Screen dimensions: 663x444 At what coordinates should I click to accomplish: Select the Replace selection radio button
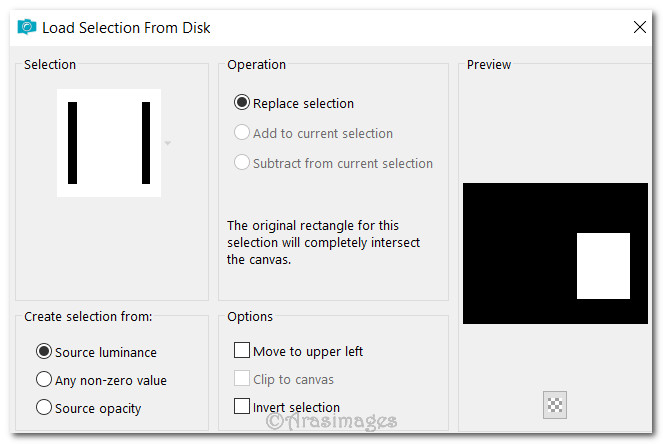242,103
